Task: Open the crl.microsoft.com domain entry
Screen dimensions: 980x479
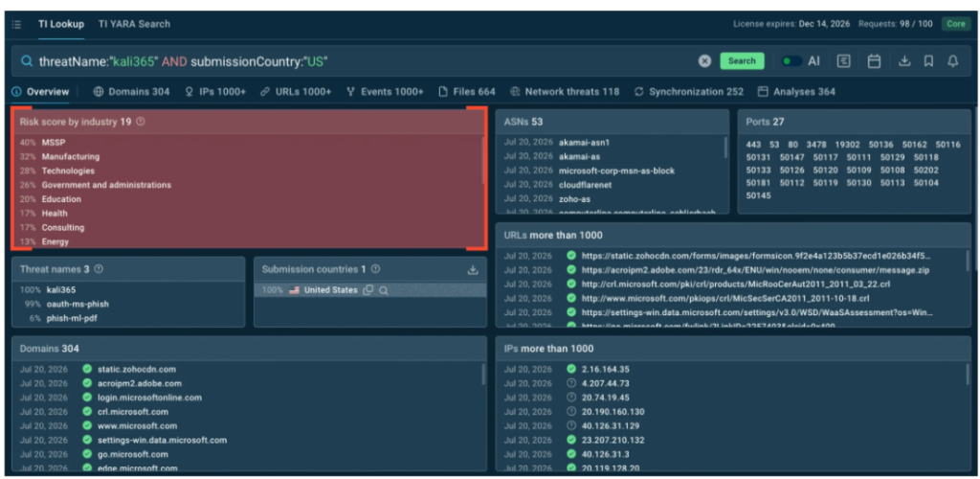Action: [x=132, y=412]
